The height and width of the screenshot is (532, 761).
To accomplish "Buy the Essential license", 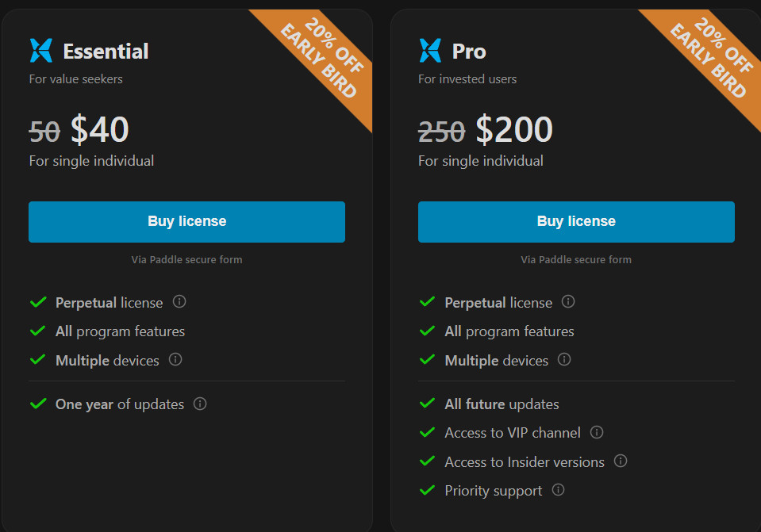I will pos(186,222).
